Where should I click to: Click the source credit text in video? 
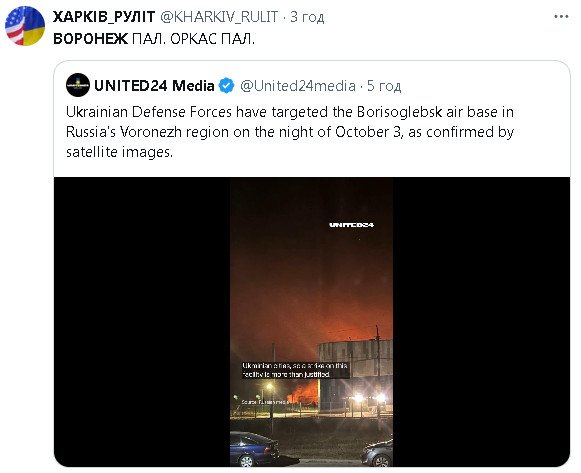(265, 402)
